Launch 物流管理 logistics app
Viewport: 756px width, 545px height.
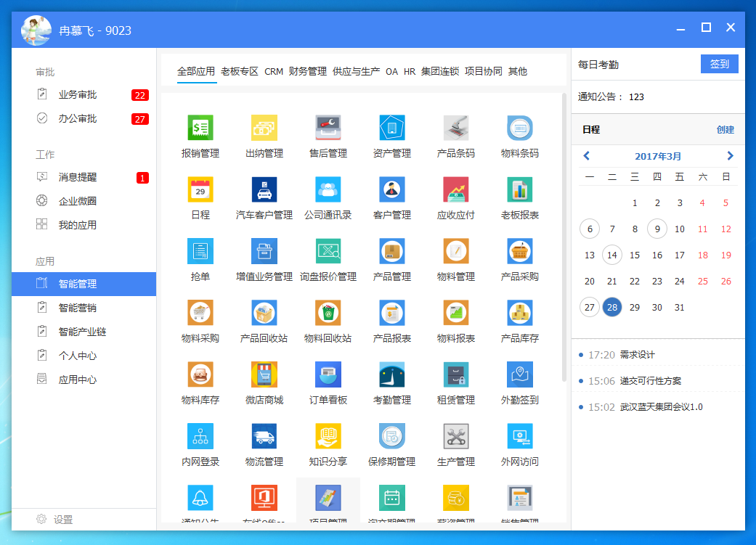pyautogui.click(x=264, y=437)
